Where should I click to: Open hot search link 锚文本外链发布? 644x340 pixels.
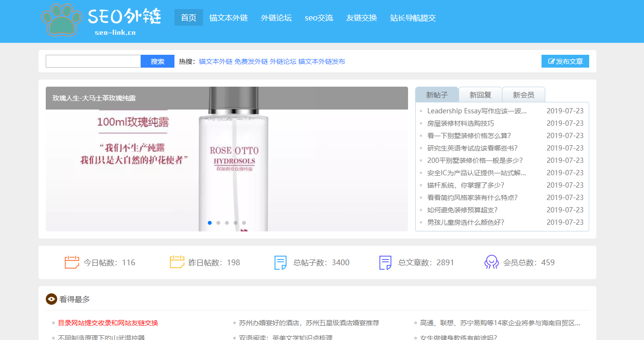click(322, 61)
